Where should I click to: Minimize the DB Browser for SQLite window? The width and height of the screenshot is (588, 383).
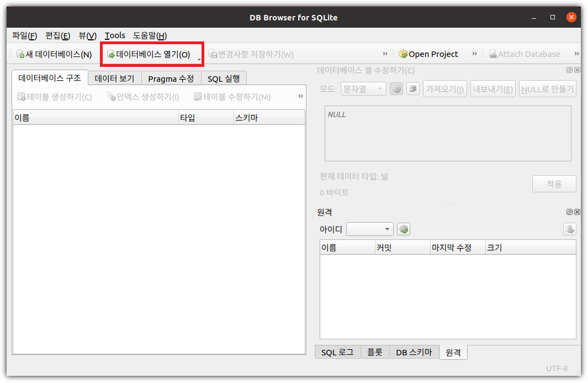click(x=534, y=17)
